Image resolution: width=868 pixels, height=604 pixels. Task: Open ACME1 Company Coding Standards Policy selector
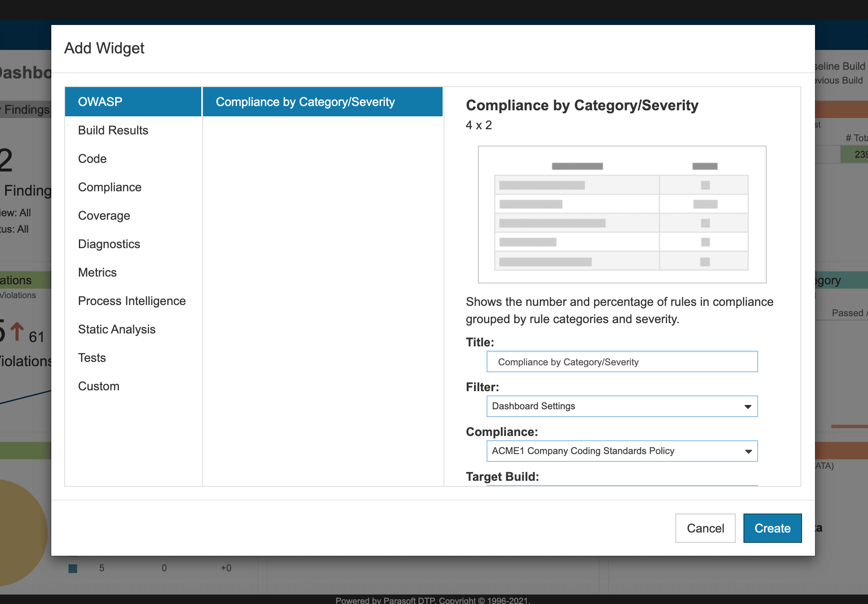pyautogui.click(x=622, y=451)
